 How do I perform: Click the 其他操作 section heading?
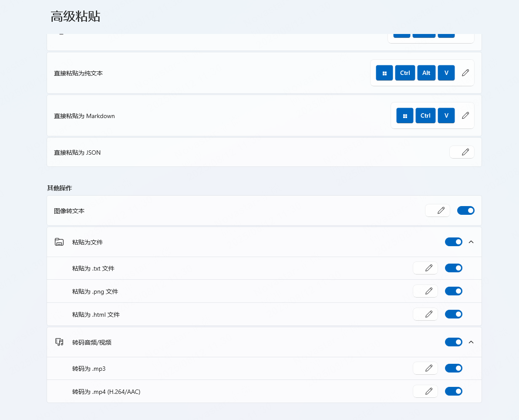point(60,188)
